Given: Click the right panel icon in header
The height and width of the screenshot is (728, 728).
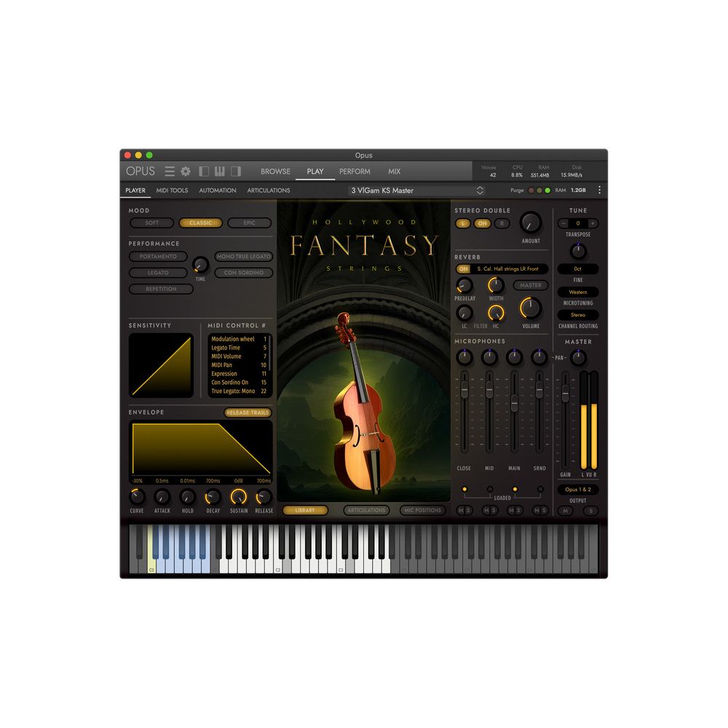Looking at the screenshot, I should (x=236, y=172).
